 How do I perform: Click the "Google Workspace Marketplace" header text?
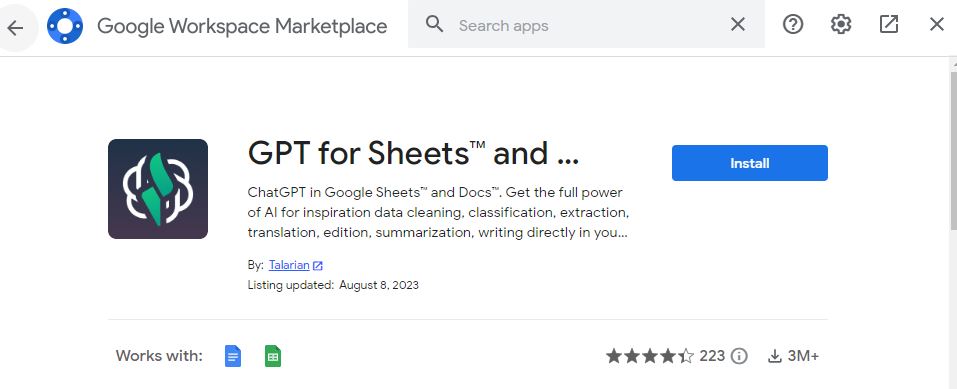click(242, 26)
